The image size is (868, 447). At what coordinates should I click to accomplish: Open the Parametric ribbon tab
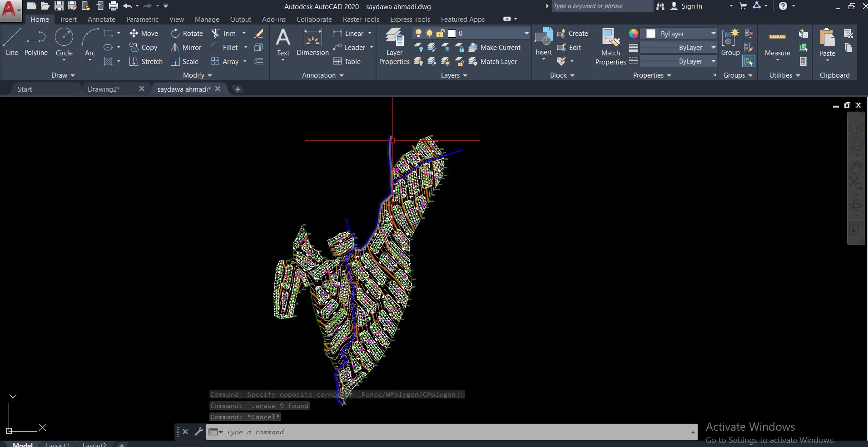click(143, 19)
